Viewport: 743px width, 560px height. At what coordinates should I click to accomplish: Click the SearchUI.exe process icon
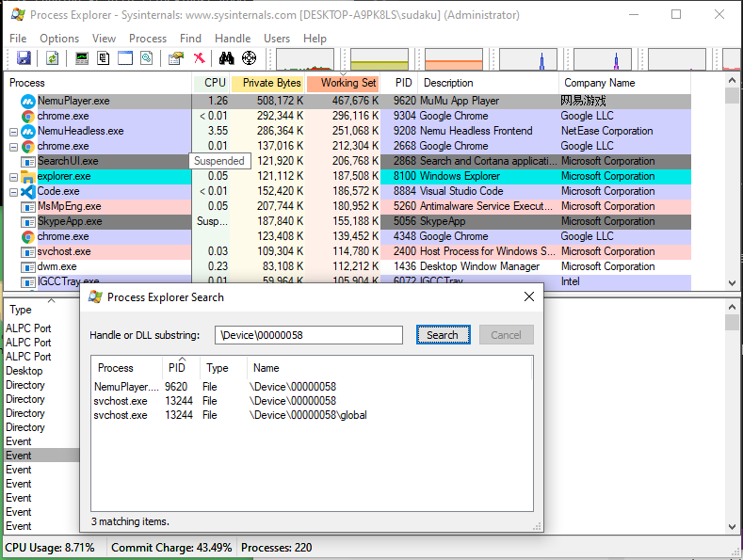pos(28,162)
